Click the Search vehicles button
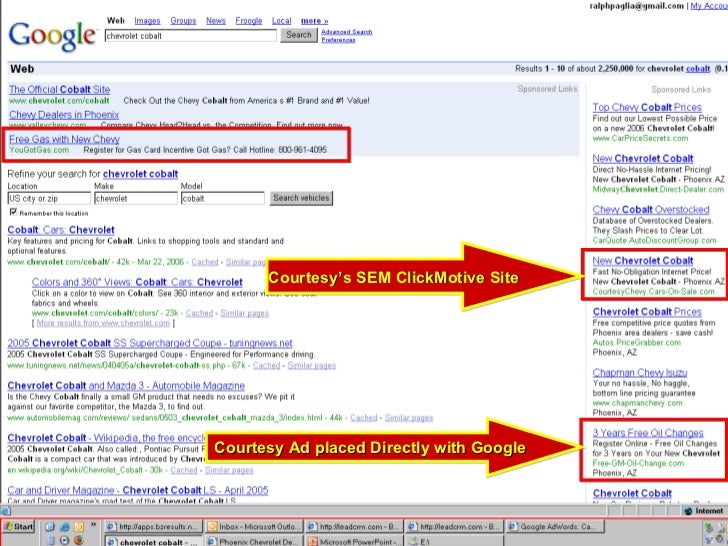Viewport: 728px width, 546px height. coord(301,198)
